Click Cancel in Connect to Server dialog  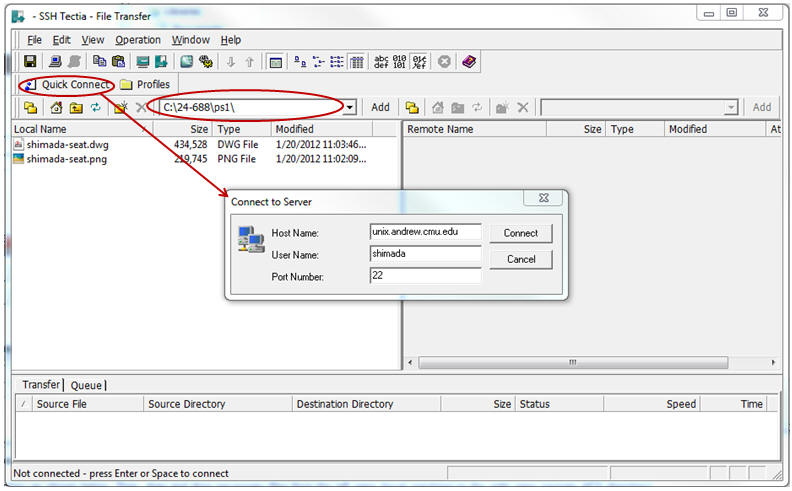pyautogui.click(x=521, y=259)
